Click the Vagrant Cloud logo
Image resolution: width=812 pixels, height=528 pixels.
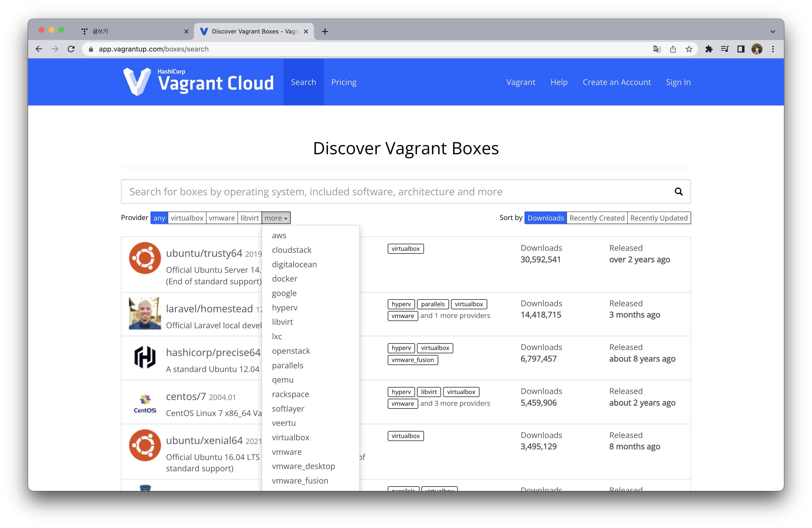point(198,82)
